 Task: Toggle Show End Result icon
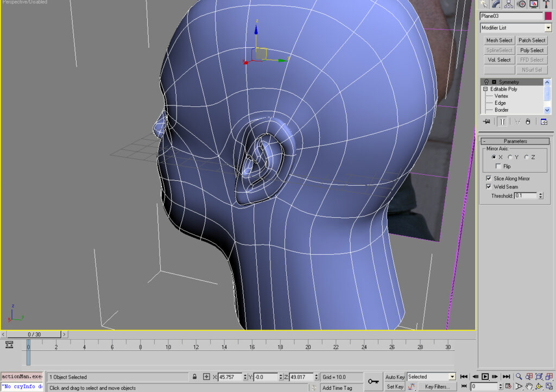point(503,122)
